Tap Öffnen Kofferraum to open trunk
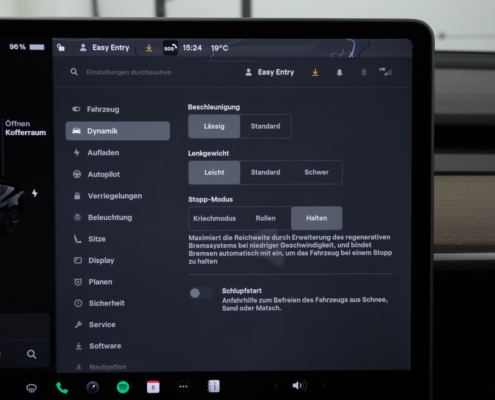Viewport: 495px width, 400px height. click(26, 128)
